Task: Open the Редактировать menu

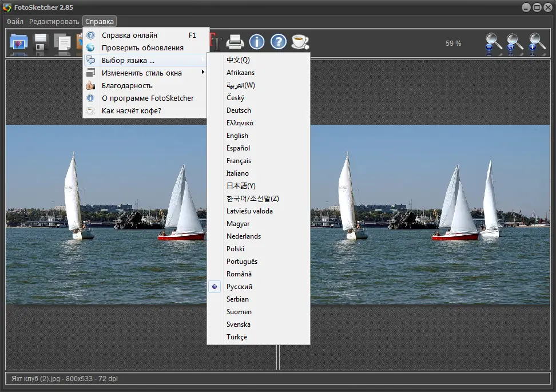Action: [x=54, y=22]
